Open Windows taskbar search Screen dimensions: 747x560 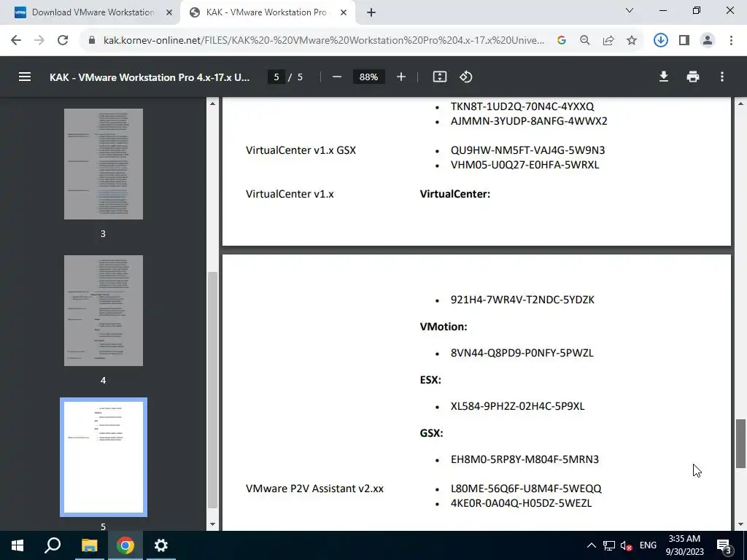click(53, 545)
